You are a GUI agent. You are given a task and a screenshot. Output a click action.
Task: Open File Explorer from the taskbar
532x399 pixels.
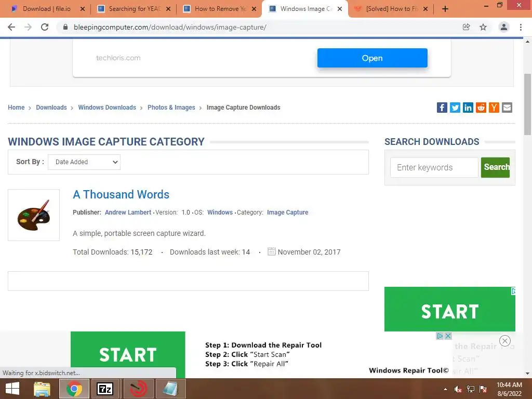[x=42, y=389]
